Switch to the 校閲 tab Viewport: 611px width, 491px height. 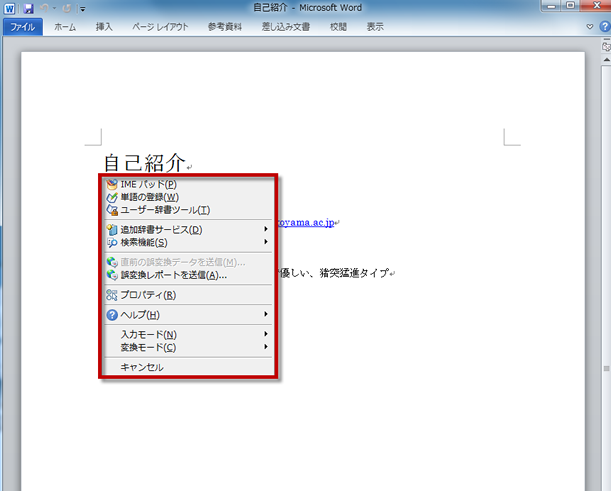338,27
